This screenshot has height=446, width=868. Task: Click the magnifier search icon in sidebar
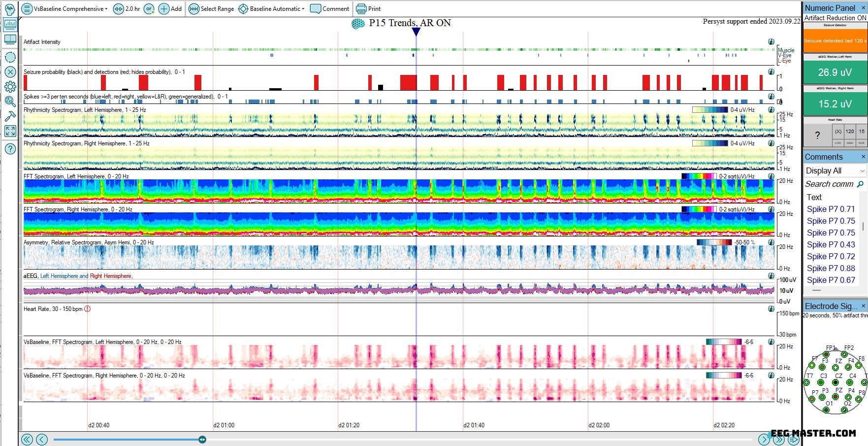click(10, 102)
